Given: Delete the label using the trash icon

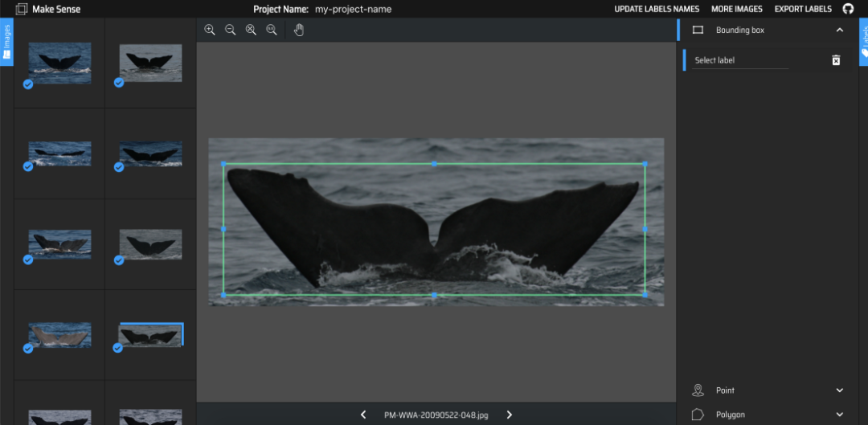Looking at the screenshot, I should 836,60.
